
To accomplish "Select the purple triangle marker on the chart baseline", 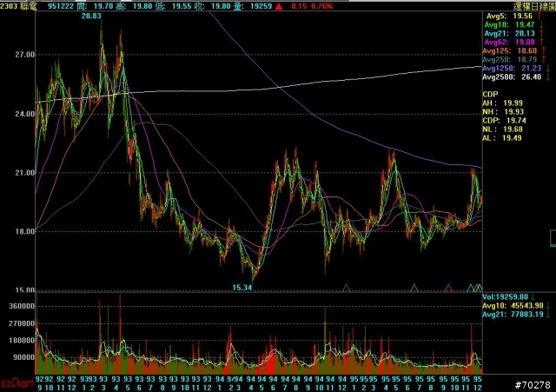I will coord(448,288).
